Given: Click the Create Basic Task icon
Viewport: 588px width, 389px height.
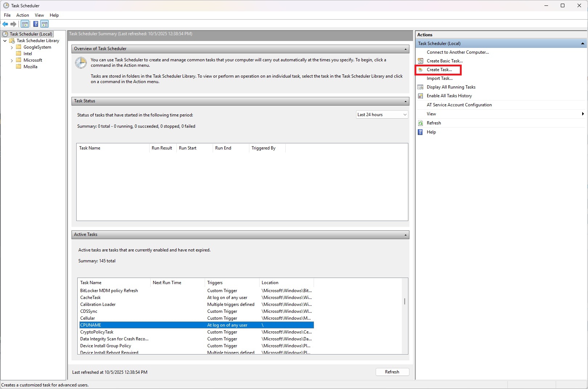Looking at the screenshot, I should point(420,61).
